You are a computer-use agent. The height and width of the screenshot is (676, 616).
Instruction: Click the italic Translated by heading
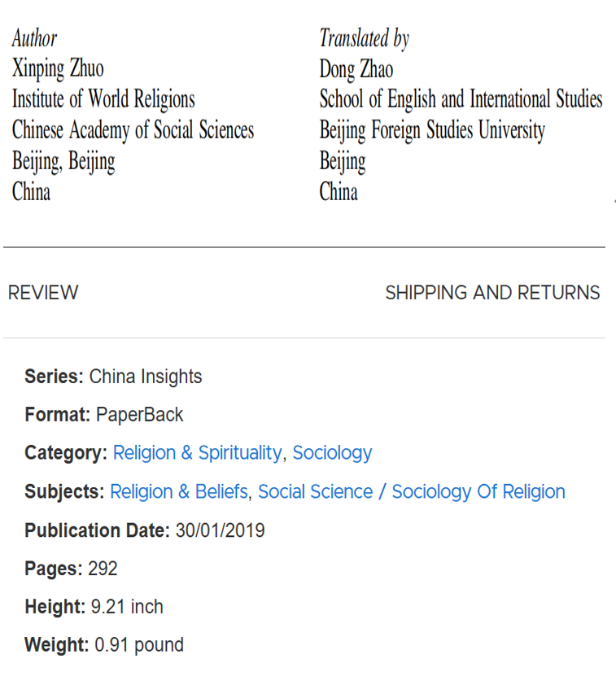tap(364, 38)
